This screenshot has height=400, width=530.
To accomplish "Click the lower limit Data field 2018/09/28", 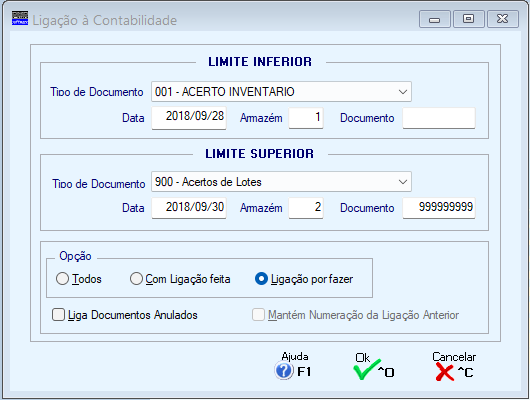I will 189,118.
